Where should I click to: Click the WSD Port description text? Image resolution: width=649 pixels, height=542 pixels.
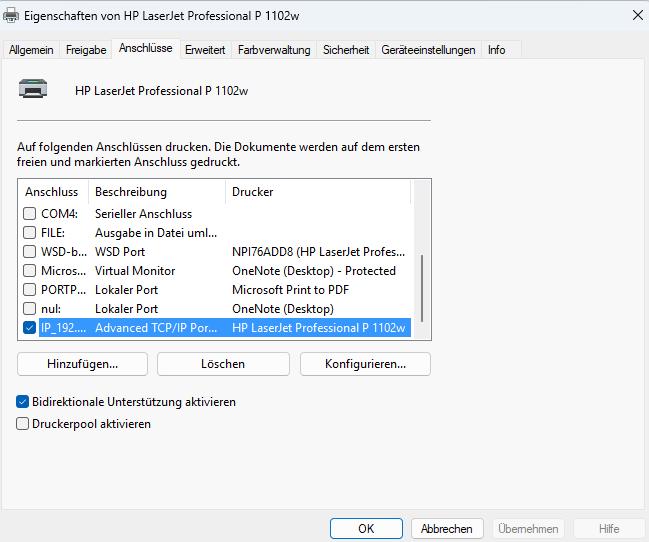[120, 252]
